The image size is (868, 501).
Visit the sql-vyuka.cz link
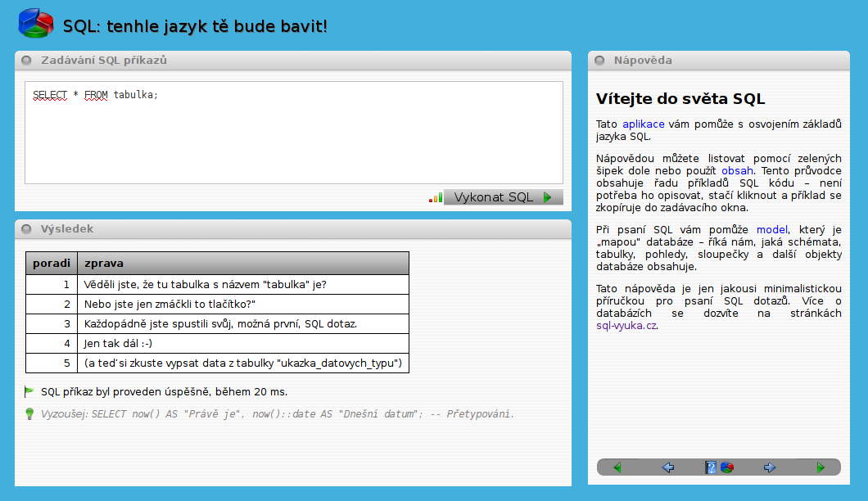(x=626, y=325)
